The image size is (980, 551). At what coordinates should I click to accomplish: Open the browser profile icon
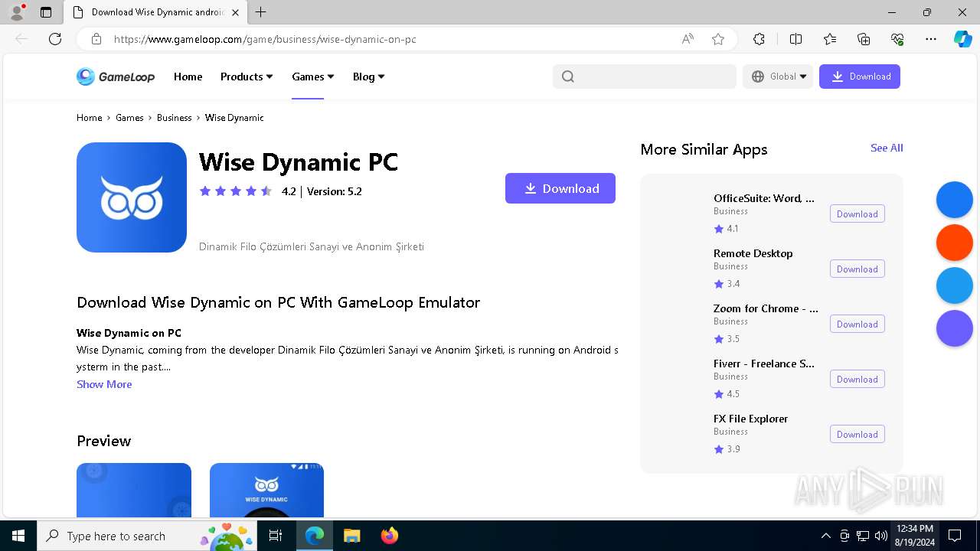(17, 12)
